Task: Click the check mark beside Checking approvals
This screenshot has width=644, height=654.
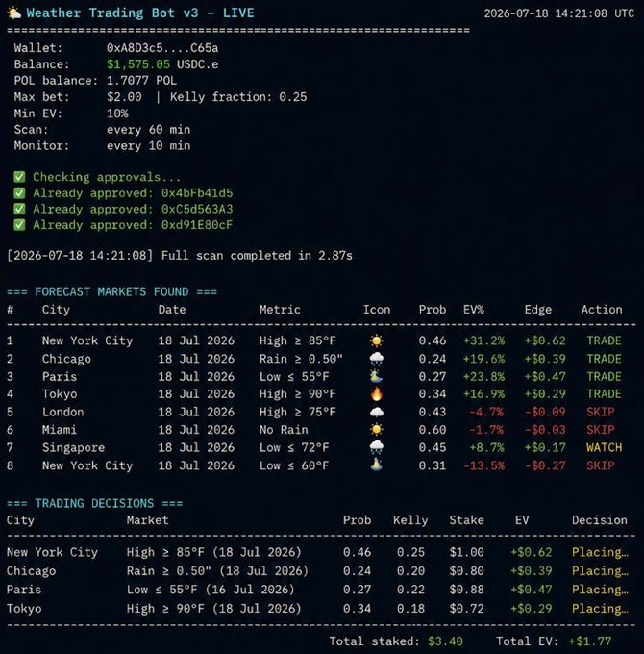Action: coord(19,177)
